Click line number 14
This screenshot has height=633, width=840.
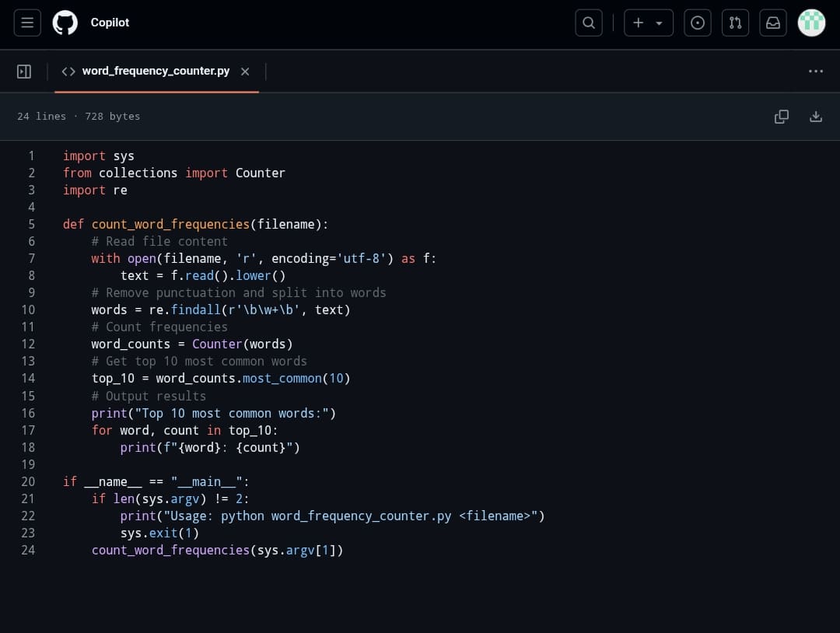pos(28,379)
